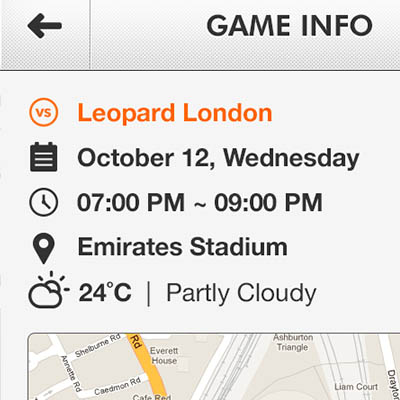Click Caedmon Rd on the map
Viewport: 400px width, 400px height.
point(116,387)
